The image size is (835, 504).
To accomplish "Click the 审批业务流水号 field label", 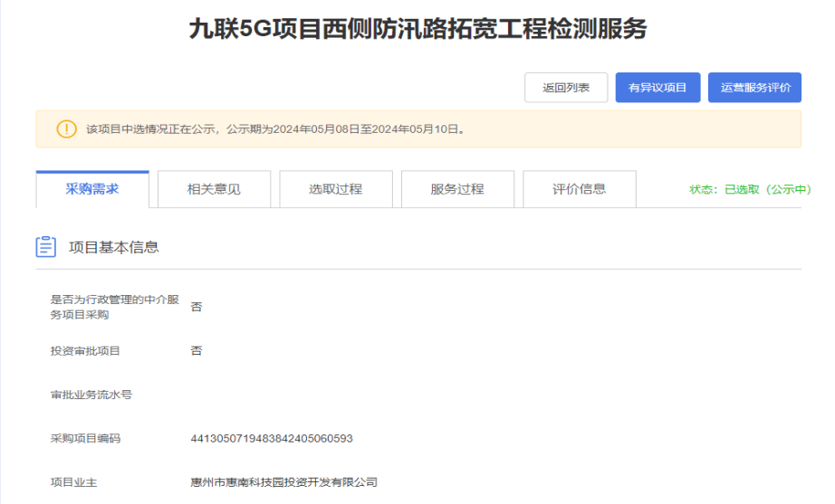I will click(91, 395).
